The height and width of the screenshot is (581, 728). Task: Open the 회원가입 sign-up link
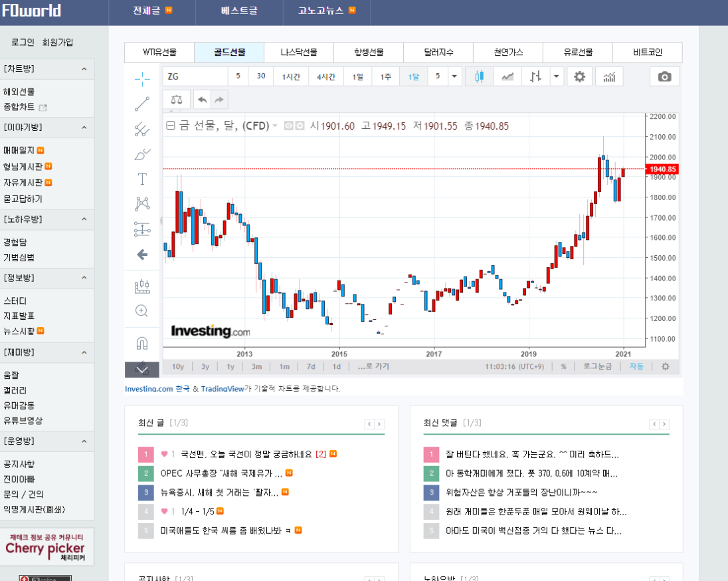58,43
